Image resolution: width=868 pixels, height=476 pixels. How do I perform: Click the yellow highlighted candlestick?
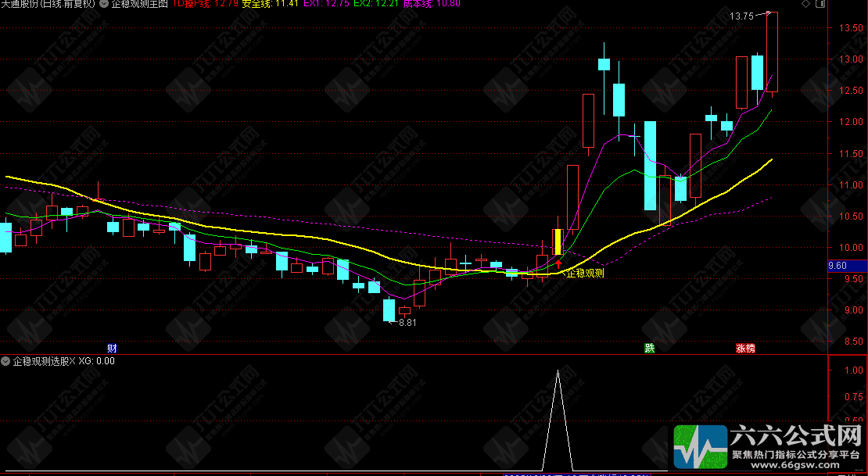558,242
